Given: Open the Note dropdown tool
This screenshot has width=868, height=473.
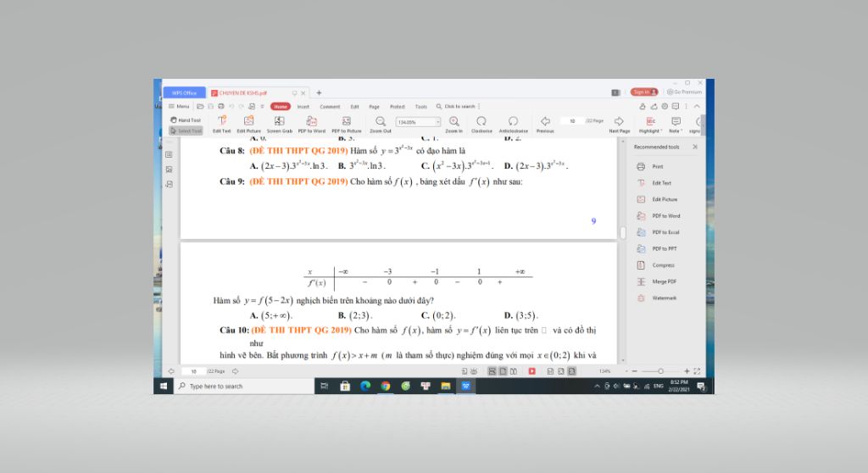Looking at the screenshot, I should (676, 125).
